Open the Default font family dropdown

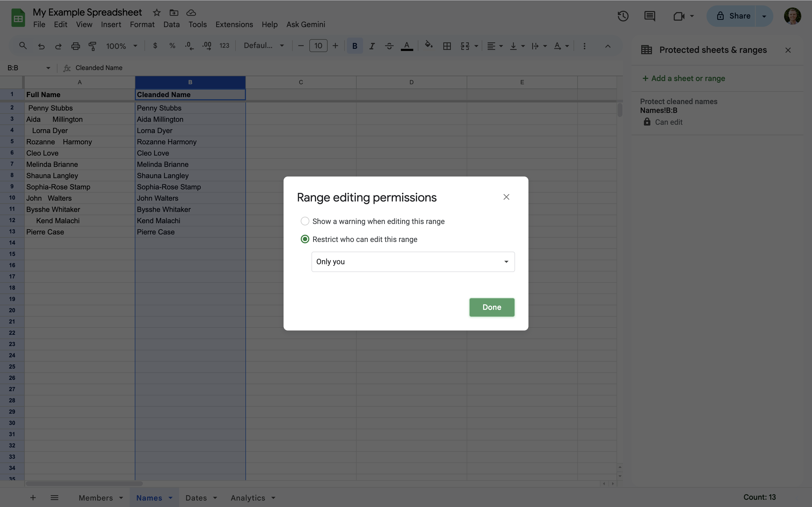coord(264,46)
